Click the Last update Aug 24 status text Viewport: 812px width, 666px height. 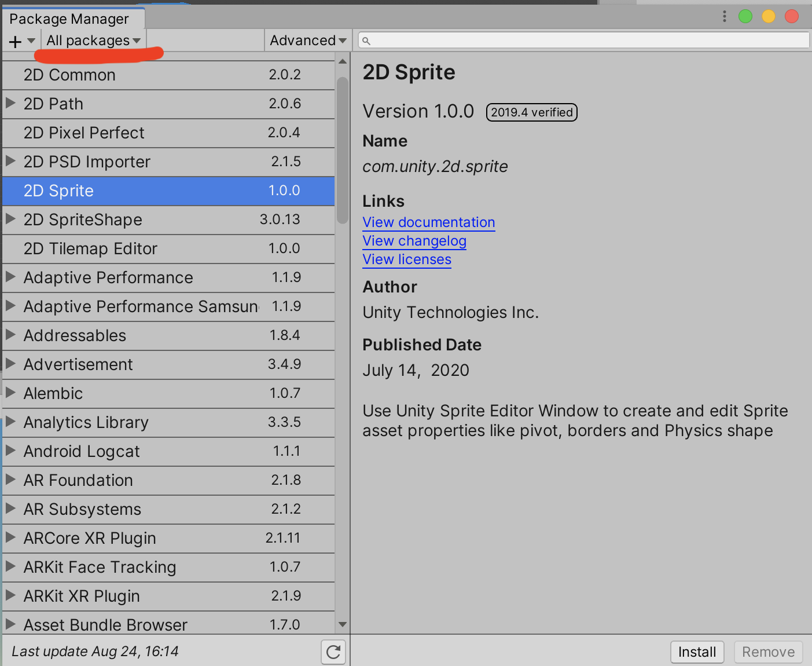95,652
